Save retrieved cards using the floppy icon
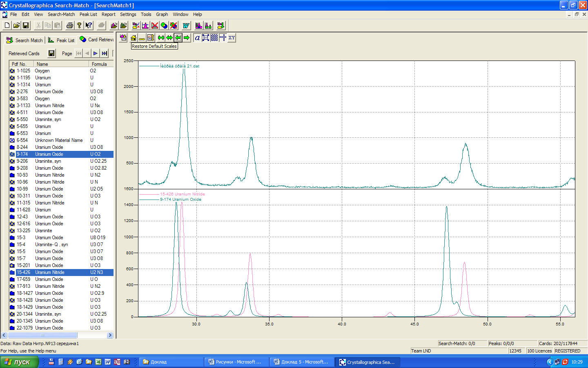Viewport: 588px width, 368px height. coord(51,53)
